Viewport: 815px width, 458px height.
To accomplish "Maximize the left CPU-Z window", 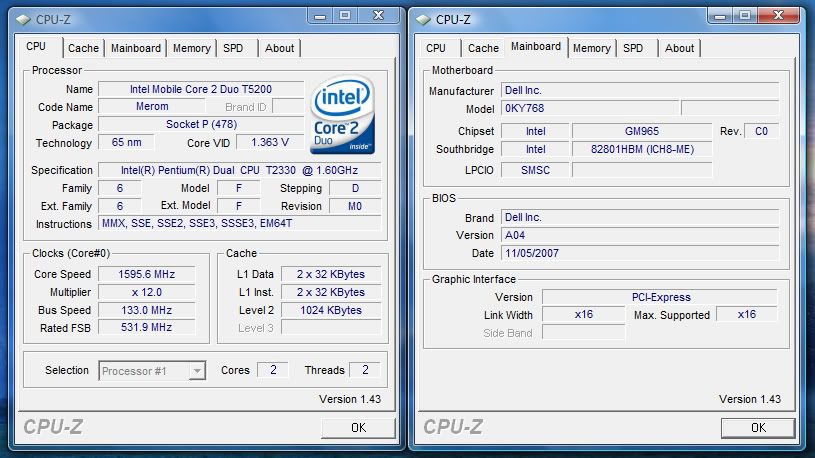I will [x=345, y=16].
